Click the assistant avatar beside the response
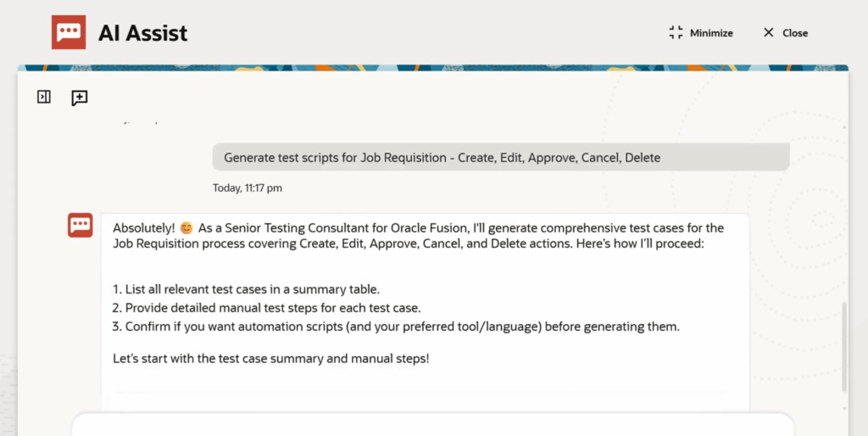 pyautogui.click(x=81, y=226)
